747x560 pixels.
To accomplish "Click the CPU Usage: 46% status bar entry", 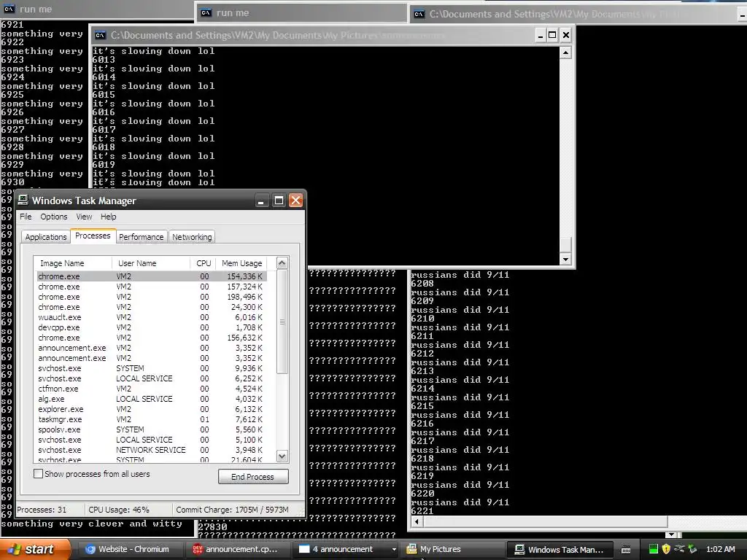I will (119, 510).
